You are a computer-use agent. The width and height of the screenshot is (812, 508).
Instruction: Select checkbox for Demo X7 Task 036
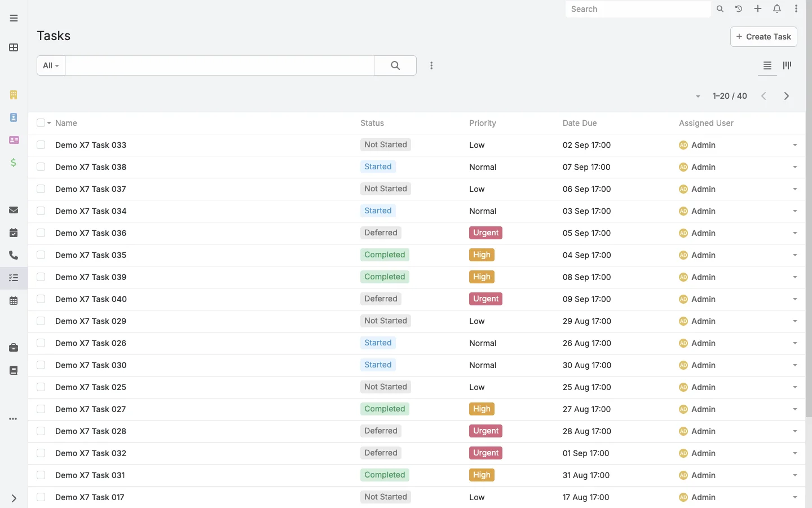coord(41,233)
